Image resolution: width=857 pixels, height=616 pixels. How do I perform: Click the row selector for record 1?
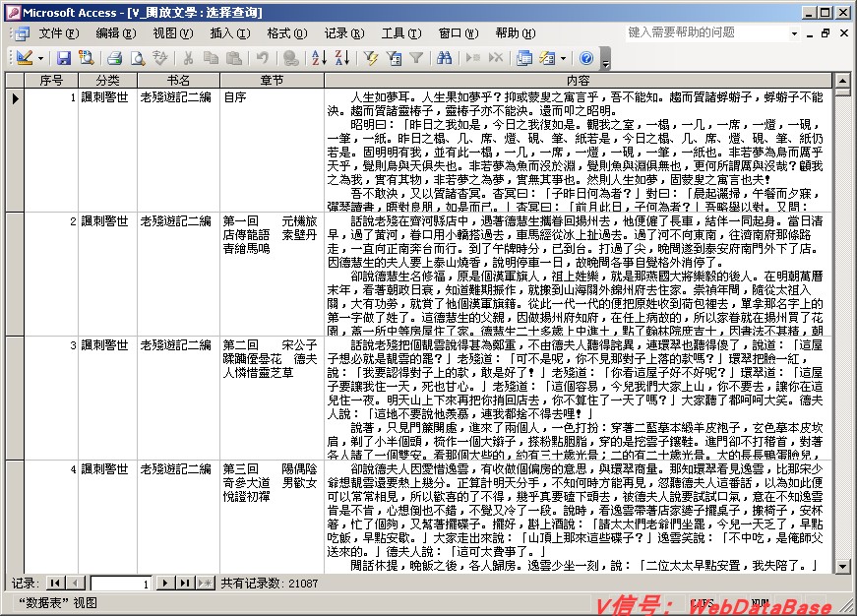pyautogui.click(x=15, y=150)
